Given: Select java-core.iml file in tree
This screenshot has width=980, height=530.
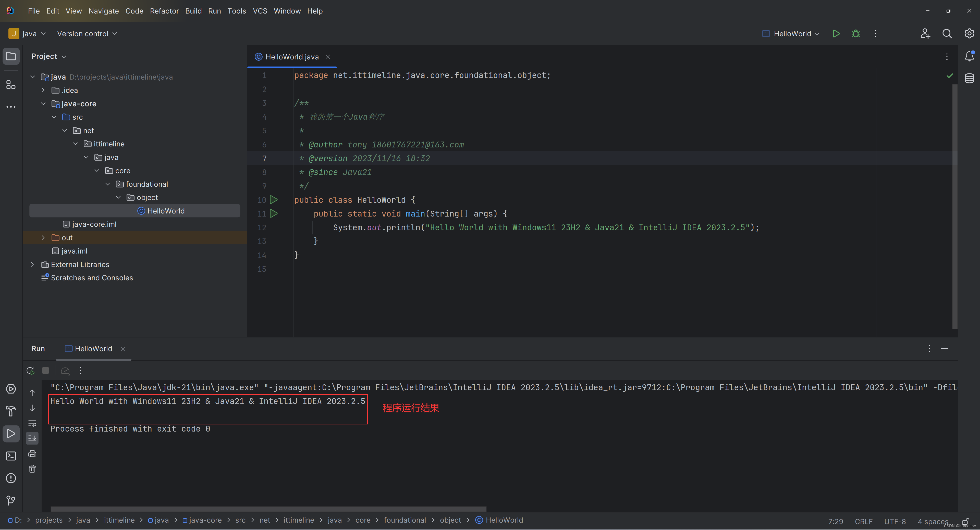Looking at the screenshot, I should click(x=89, y=224).
